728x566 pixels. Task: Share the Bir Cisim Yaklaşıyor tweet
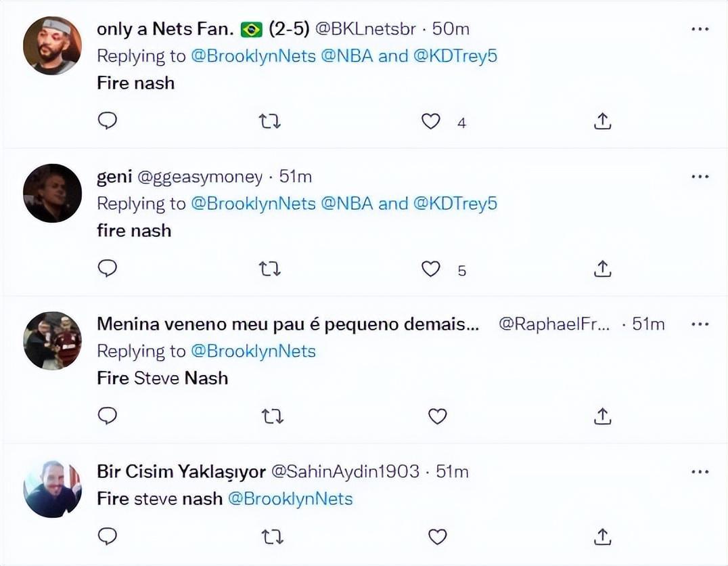point(602,537)
